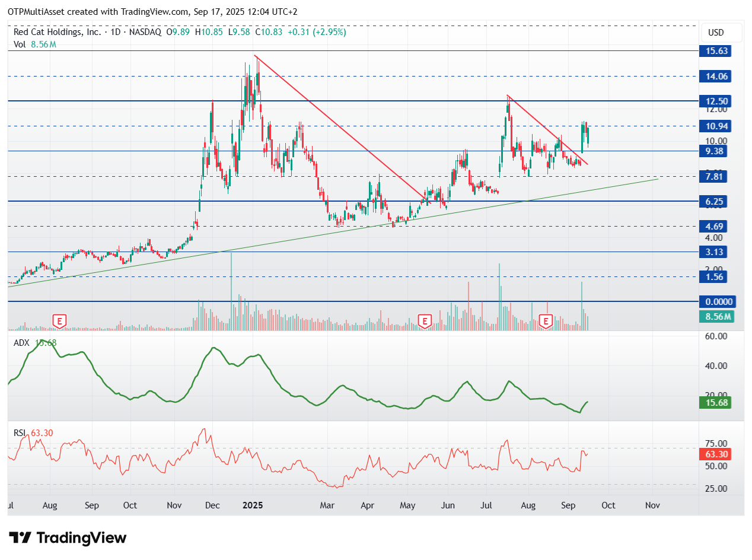Click the 12.50 price level label
Viewport: 752px width, 560px height.
pos(716,101)
